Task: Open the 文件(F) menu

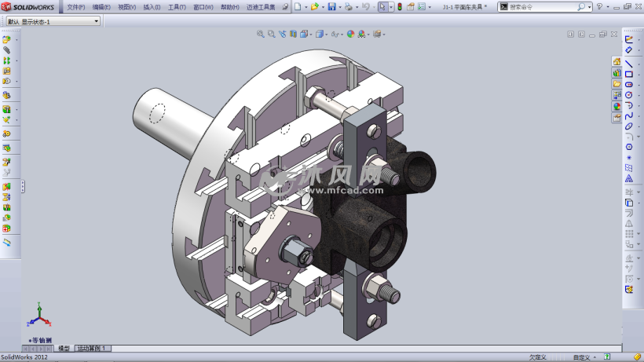Action: (76, 7)
